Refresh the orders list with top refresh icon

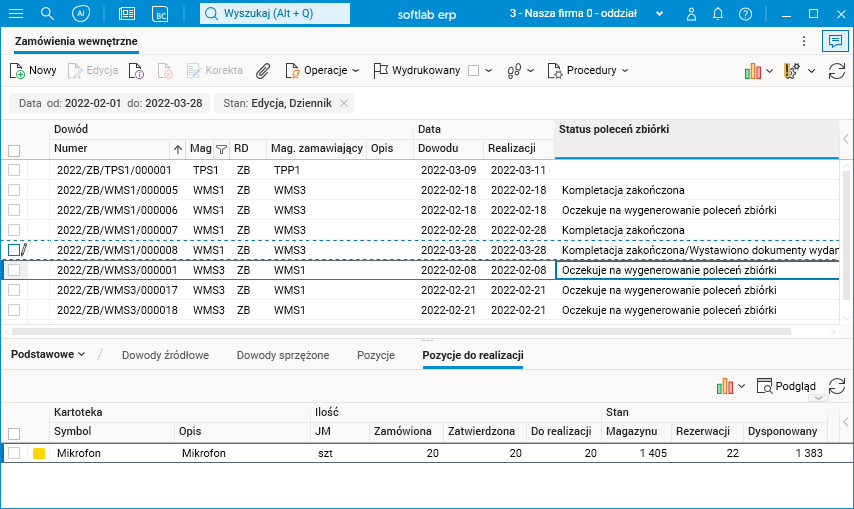tap(836, 71)
